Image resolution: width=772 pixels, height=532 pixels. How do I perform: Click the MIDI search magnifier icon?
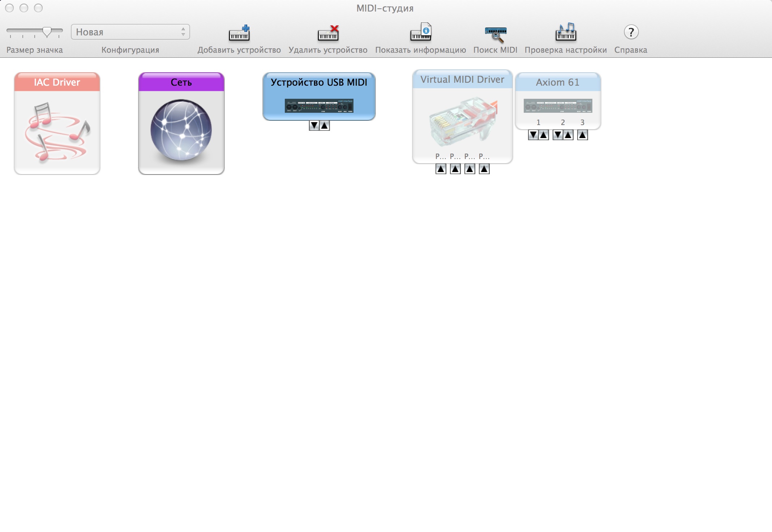tap(496, 34)
